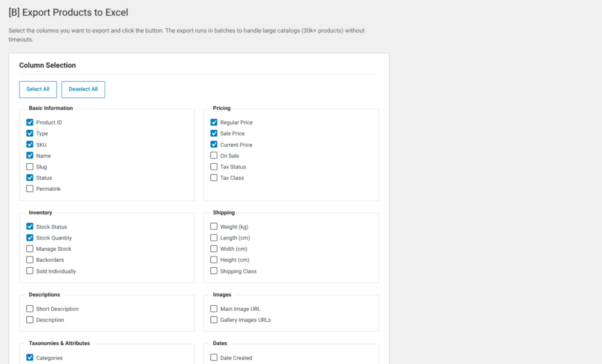This screenshot has height=364, width=602.
Task: Uncheck the Name checkbox
Action: [x=29, y=156]
